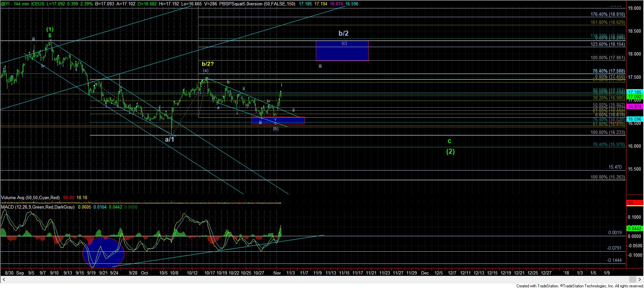The width and height of the screenshot is (644, 288).
Task: Select the 176.40% (18.810) Fibonacci label
Action: pos(608,14)
